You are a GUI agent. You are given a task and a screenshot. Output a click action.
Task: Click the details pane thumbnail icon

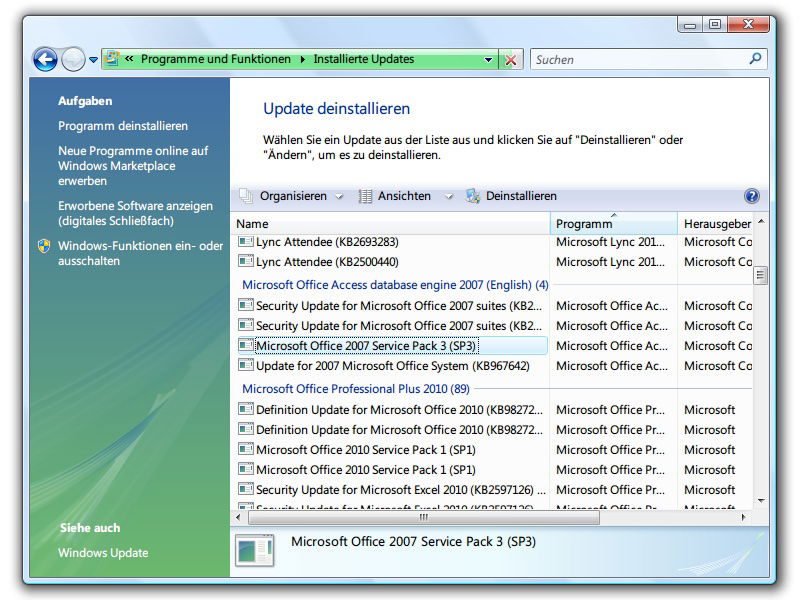[255, 551]
